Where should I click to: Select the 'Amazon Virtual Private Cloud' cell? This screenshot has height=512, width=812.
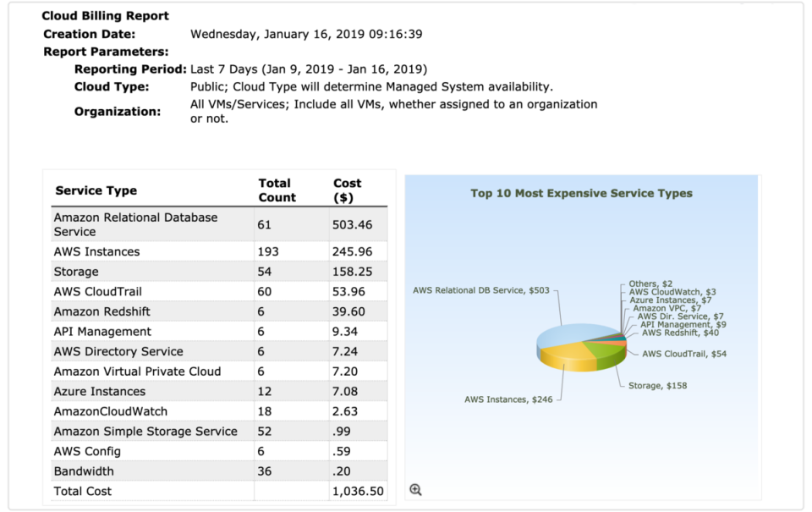click(x=137, y=371)
